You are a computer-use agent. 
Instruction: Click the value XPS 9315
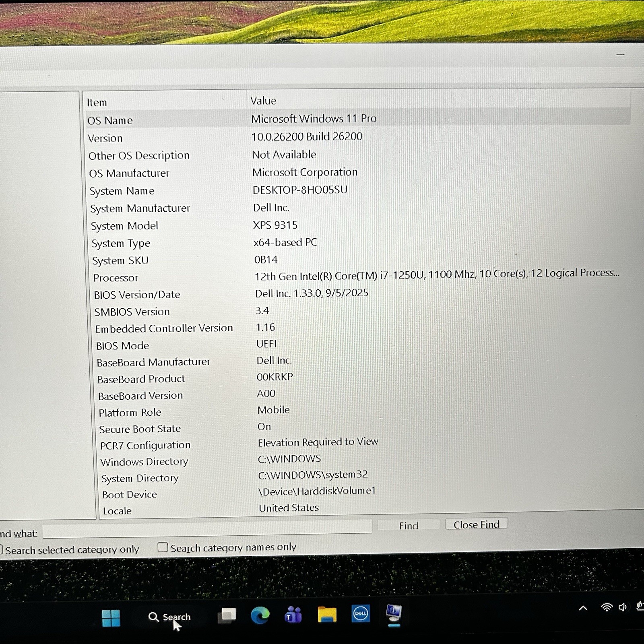[275, 225]
